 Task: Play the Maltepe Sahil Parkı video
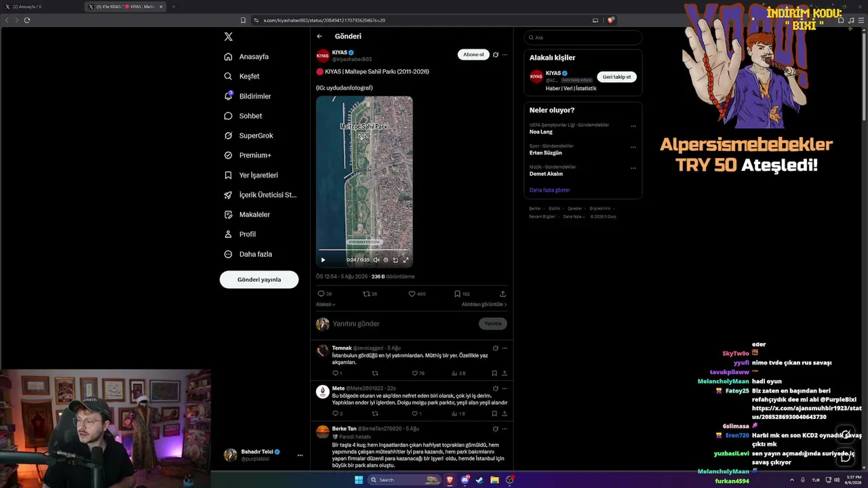tap(323, 260)
